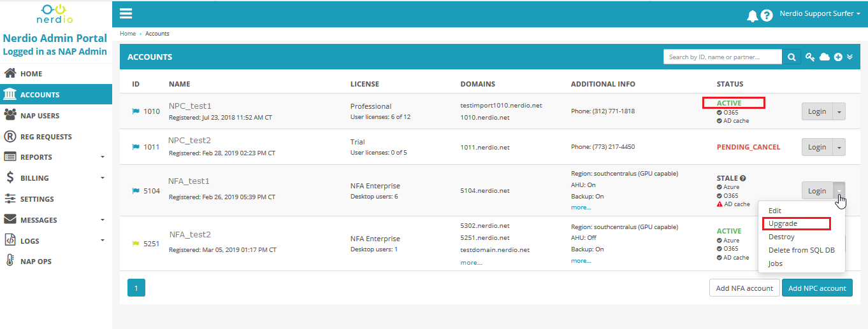Click phone (773) 217-4450

[x=603, y=147]
